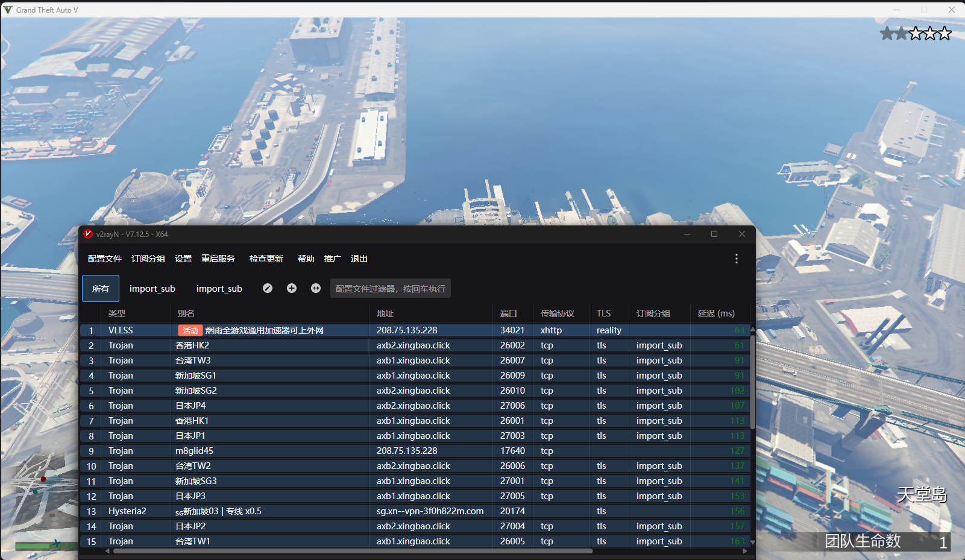Select the 日本JP4 server row
The width and height of the screenshot is (965, 560).
point(415,406)
